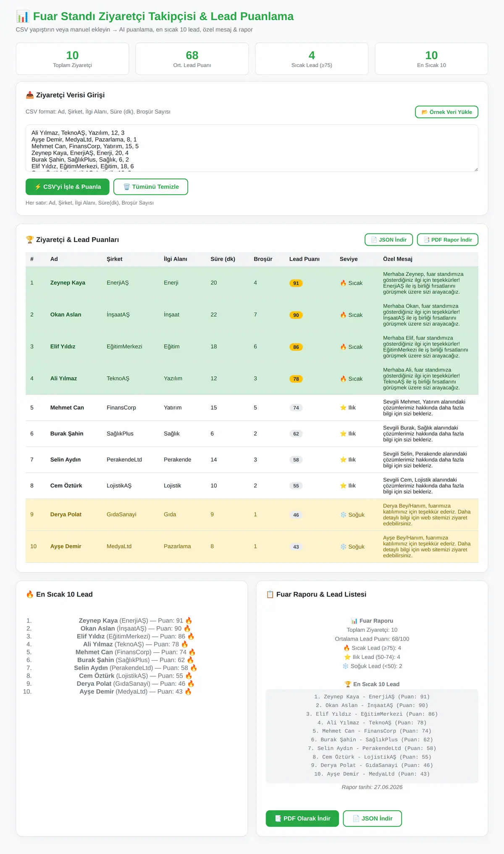Load sample data with Örnek Veri Yükle

coord(446,112)
